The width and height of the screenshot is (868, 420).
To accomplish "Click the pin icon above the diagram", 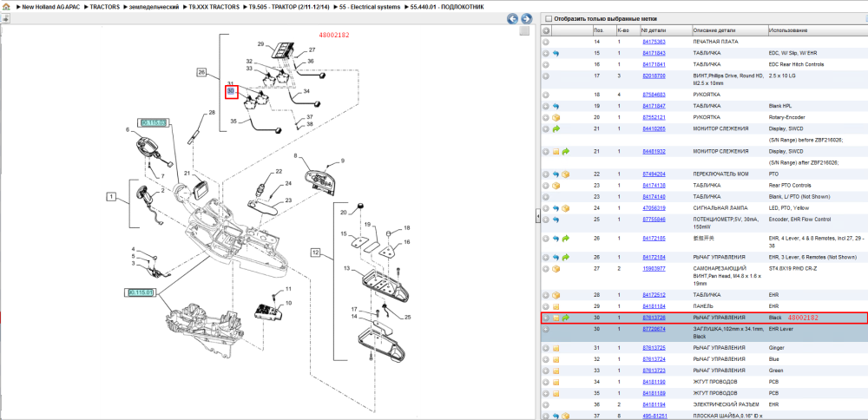I will [5, 18].
